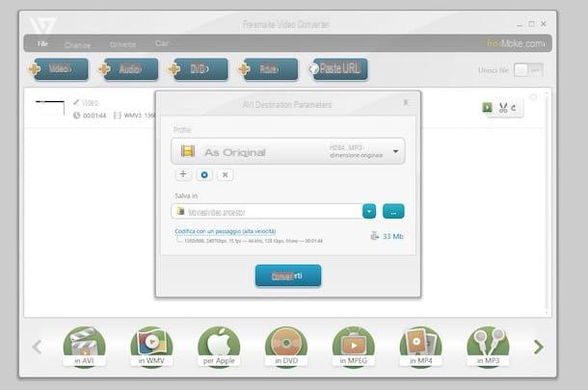Start conversion with the Converti button
The width and height of the screenshot is (588, 390).
[288, 275]
